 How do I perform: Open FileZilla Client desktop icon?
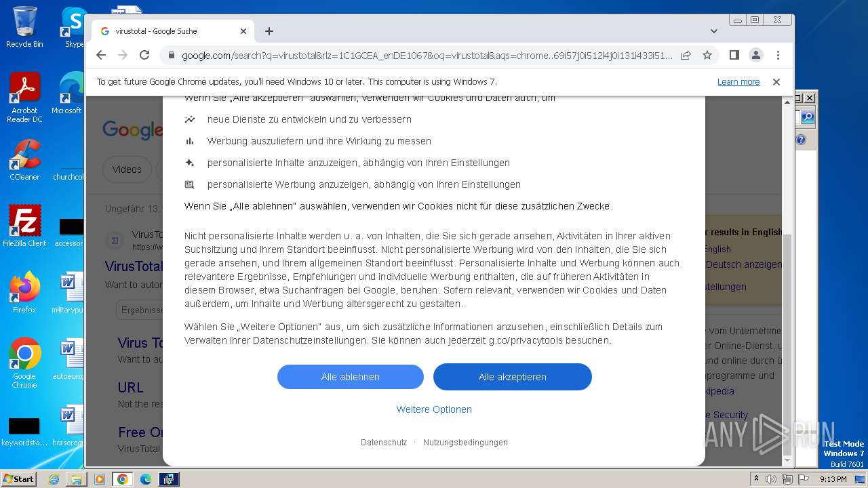[24, 226]
